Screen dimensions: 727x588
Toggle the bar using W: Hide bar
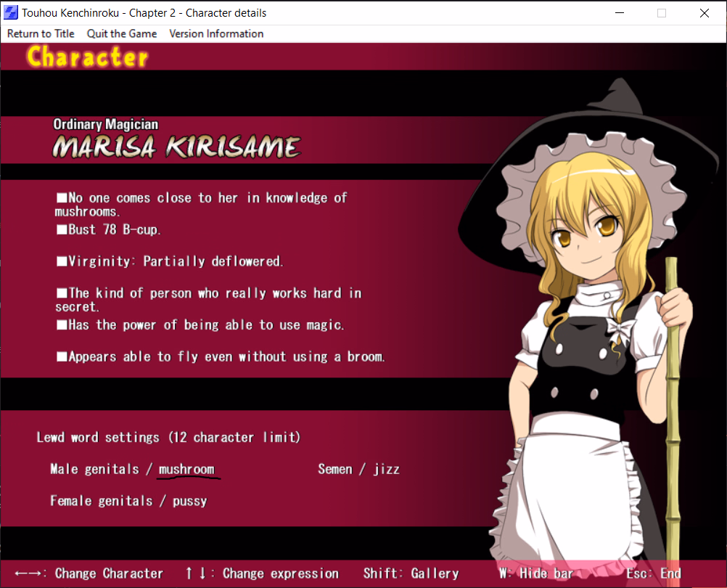536,573
